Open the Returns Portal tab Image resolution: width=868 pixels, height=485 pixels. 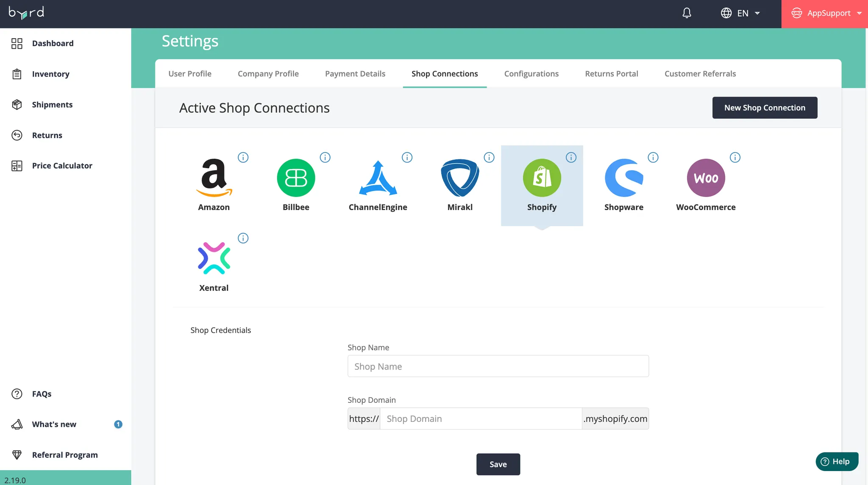tap(611, 74)
